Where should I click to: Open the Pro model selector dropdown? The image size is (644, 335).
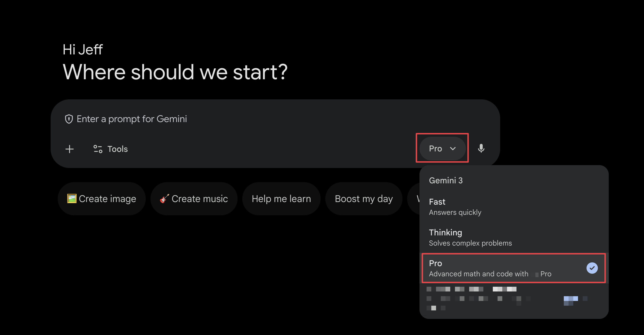point(442,149)
